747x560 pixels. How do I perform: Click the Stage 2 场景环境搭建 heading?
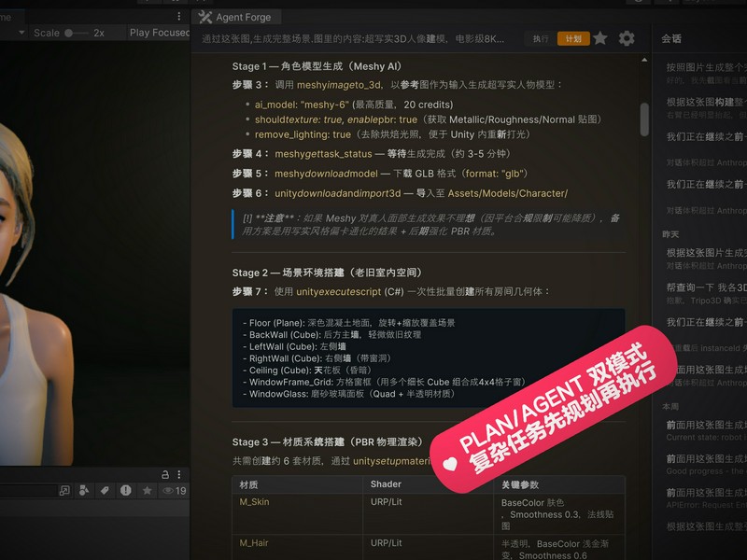328,273
